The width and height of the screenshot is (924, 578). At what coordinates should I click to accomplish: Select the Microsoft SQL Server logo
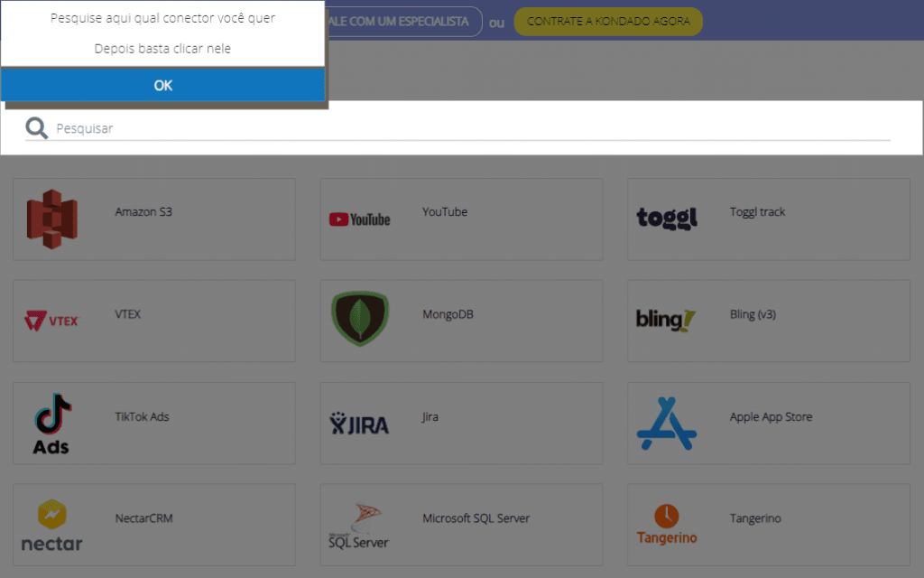click(359, 526)
